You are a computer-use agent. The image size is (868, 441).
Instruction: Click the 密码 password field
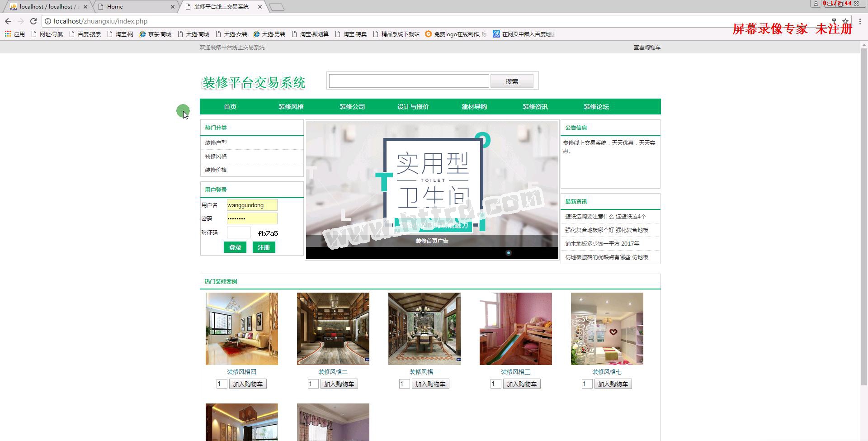tap(252, 218)
